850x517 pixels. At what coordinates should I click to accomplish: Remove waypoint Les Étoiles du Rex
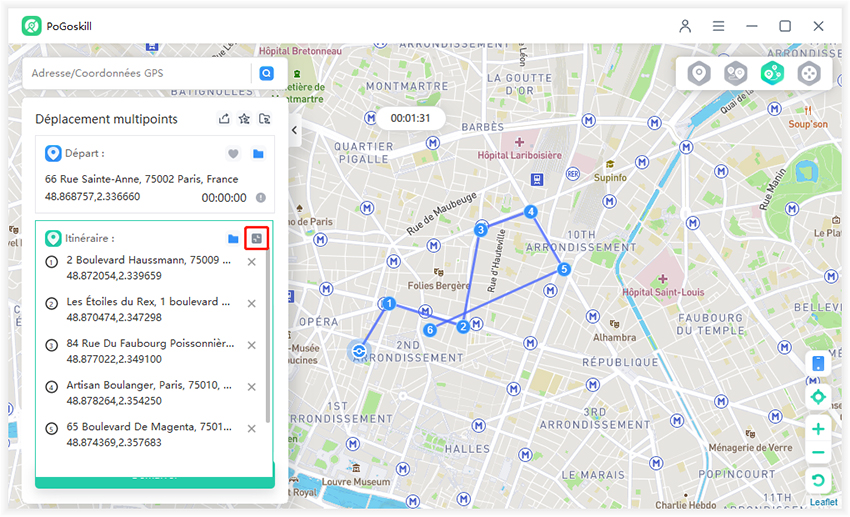[252, 304]
